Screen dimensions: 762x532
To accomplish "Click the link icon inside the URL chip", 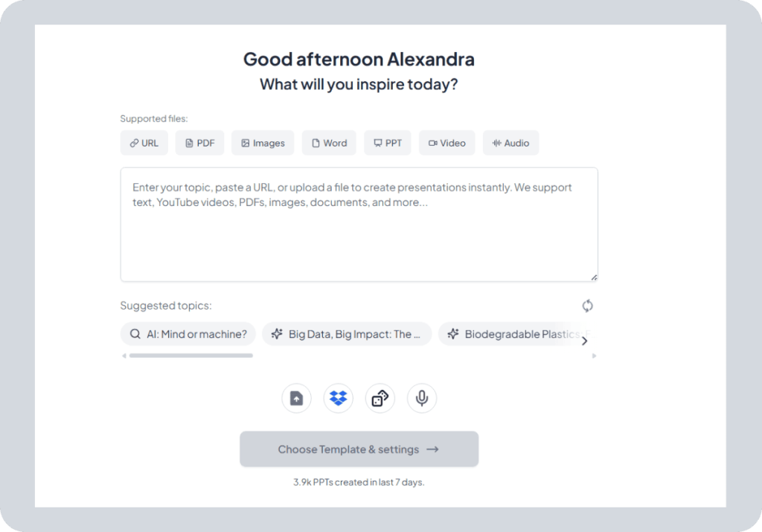I will tap(132, 143).
